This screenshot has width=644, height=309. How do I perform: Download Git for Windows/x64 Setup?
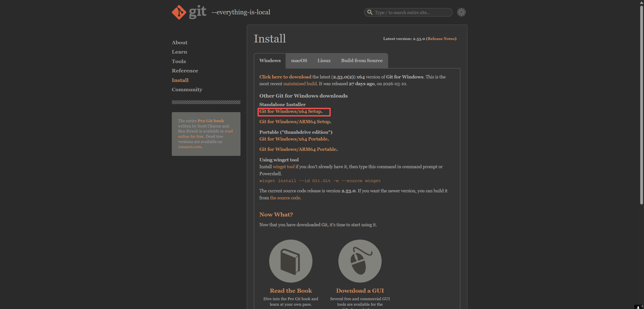coord(290,111)
